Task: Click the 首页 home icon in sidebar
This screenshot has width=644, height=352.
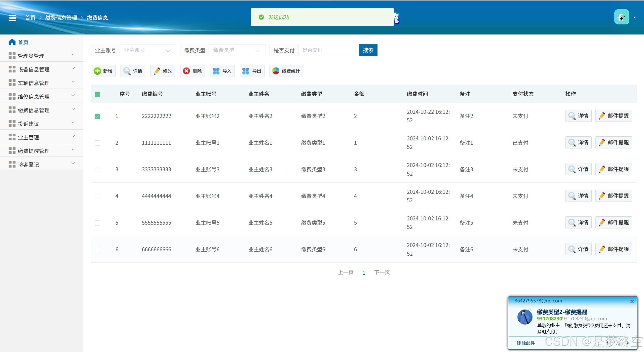Action: [x=12, y=42]
